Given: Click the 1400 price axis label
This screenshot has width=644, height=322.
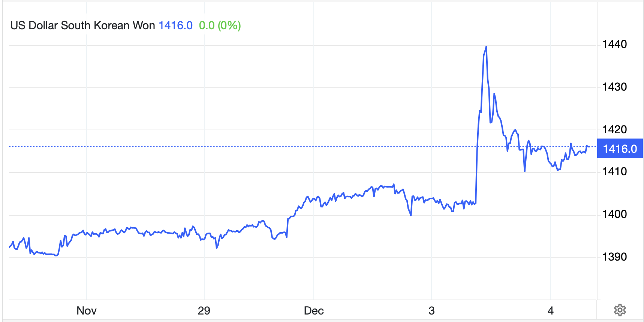Looking at the screenshot, I should tap(614, 214).
